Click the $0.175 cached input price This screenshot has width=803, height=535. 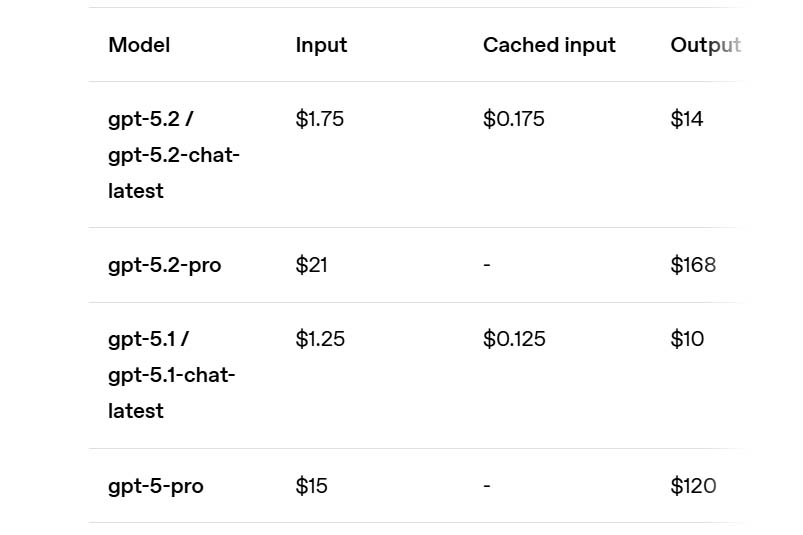tap(513, 119)
